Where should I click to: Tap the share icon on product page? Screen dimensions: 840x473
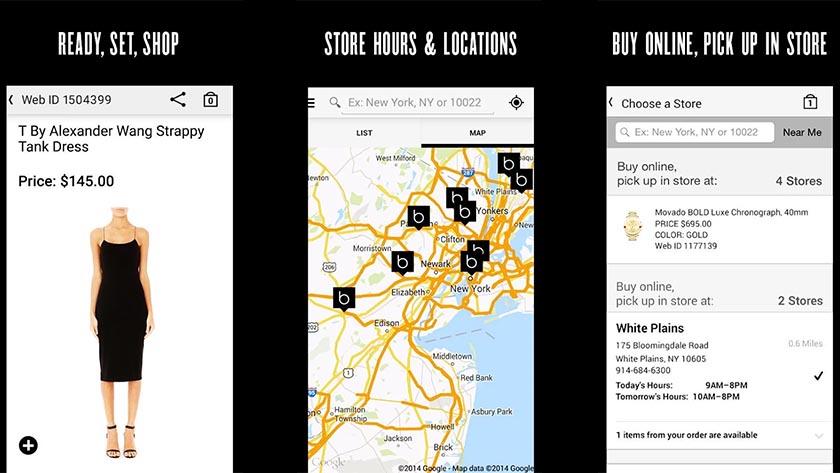(178, 100)
